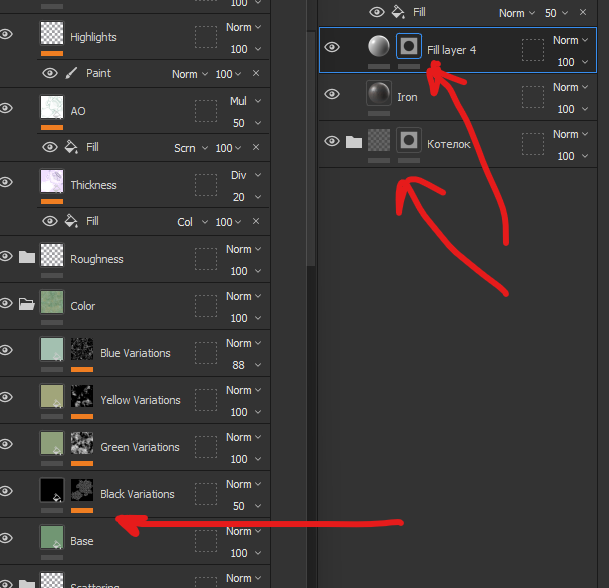The height and width of the screenshot is (588, 609).
Task: Toggle visibility of Fill layer 4
Action: (x=332, y=47)
